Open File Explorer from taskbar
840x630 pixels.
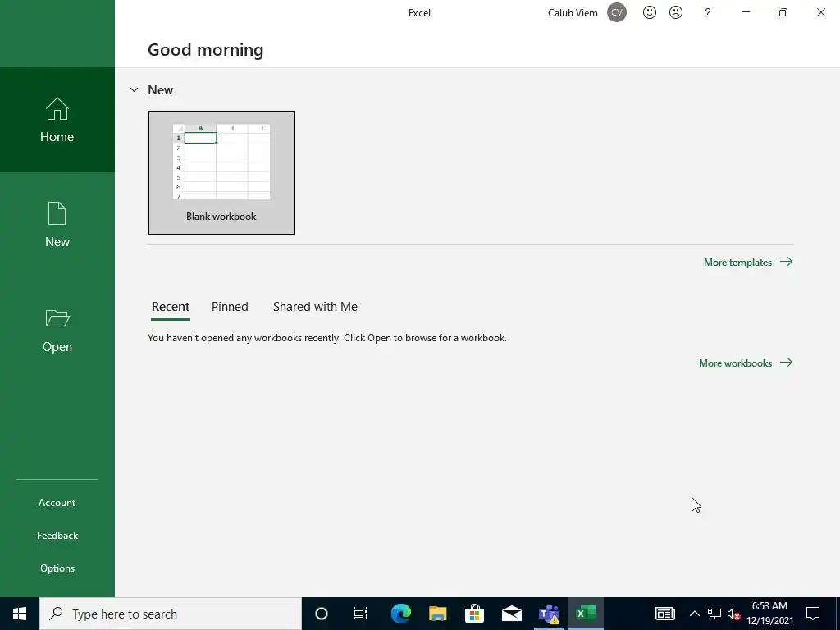tap(438, 614)
